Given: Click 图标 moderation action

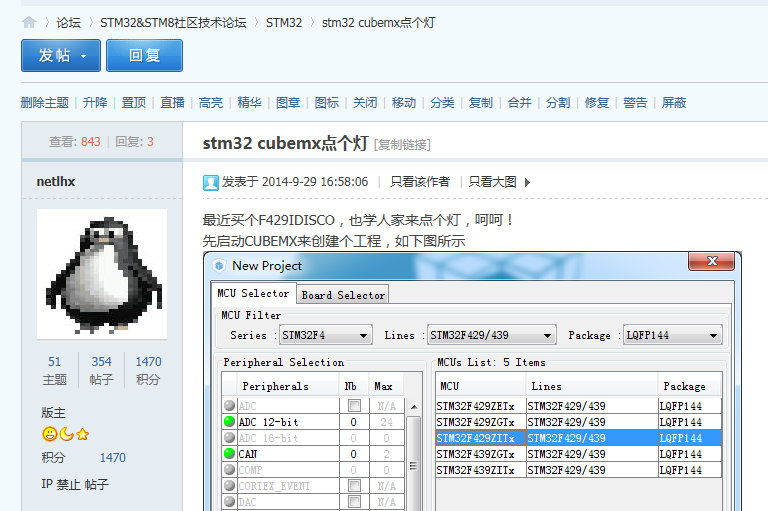Looking at the screenshot, I should [327, 102].
